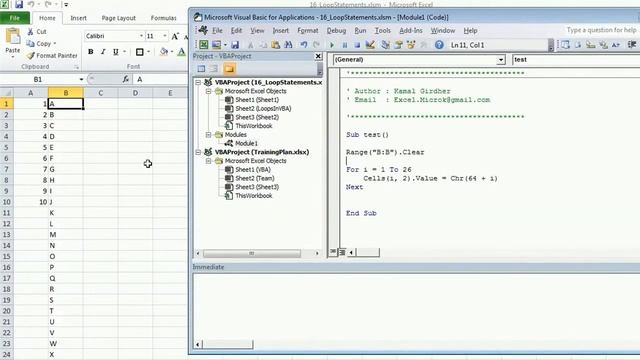Collapse Microsoft Excel Objects under 16_LoopStatements
The width and height of the screenshot is (640, 360).
[208, 91]
